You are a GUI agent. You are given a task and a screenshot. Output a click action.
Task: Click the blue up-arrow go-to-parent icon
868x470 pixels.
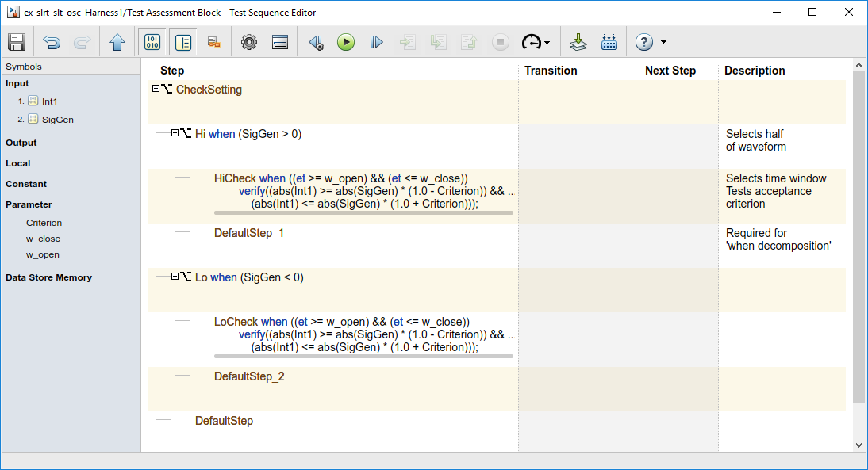click(117, 43)
